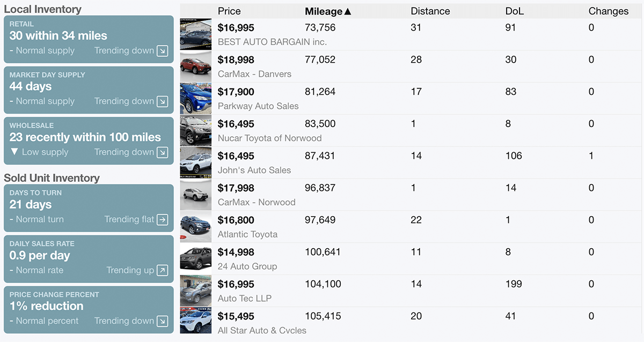Open the Nucar Toyota of Norwood listing

(x=269, y=138)
